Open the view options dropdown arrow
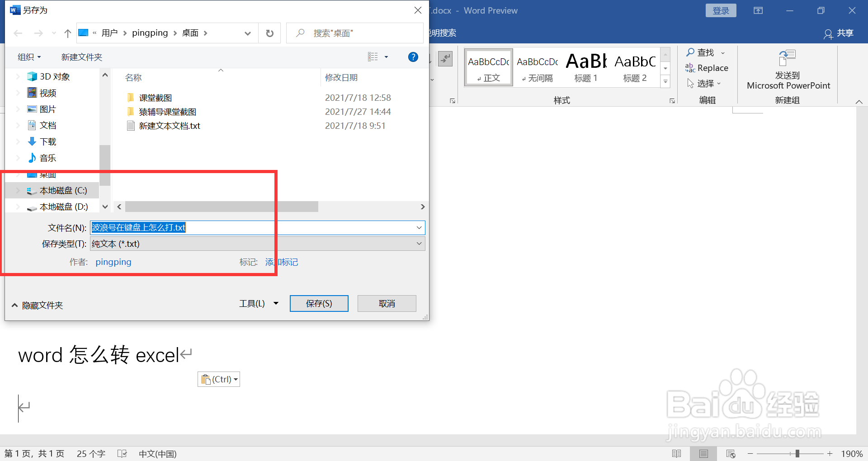This screenshot has height=461, width=868. [387, 56]
